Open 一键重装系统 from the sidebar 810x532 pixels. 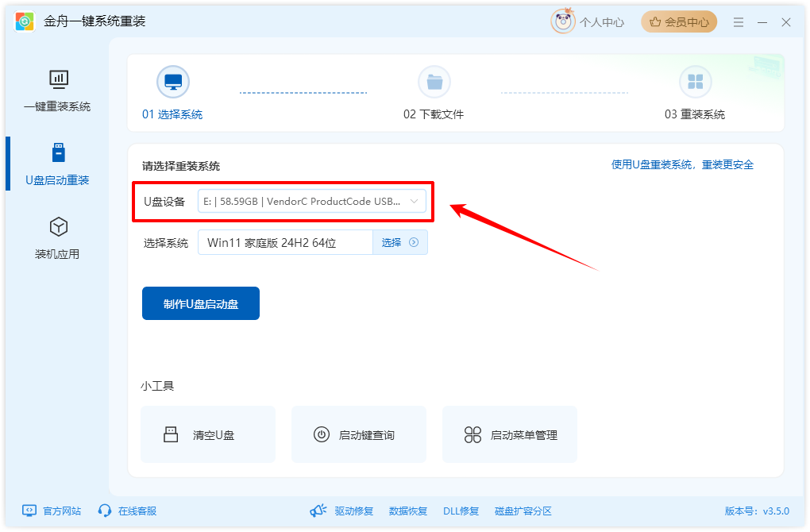click(58, 91)
